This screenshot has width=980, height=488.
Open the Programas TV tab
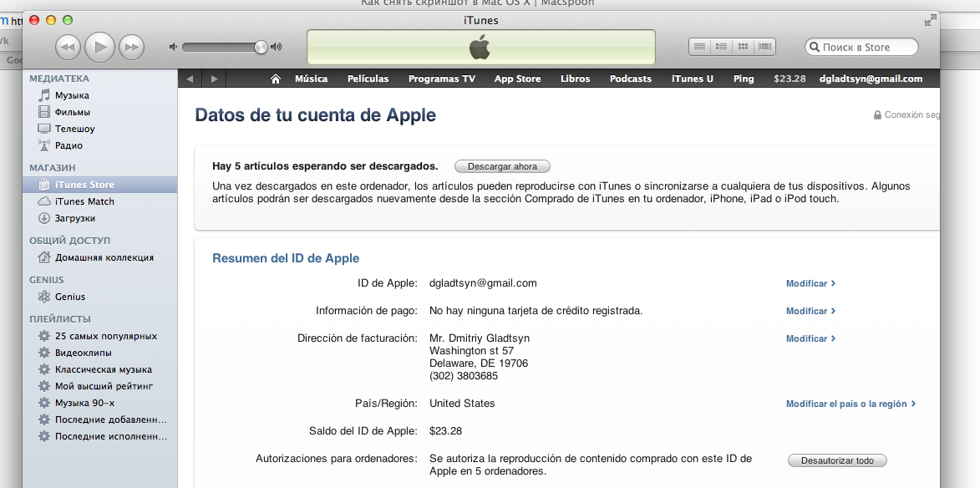coord(442,79)
